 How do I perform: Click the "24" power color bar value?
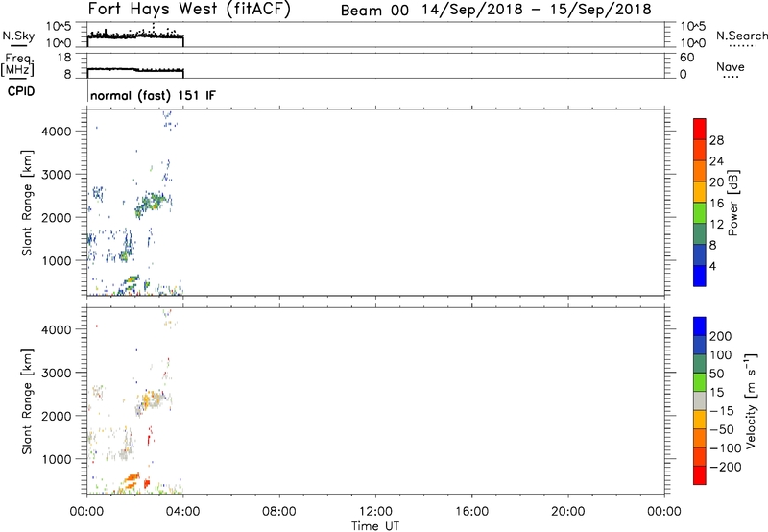(716, 161)
